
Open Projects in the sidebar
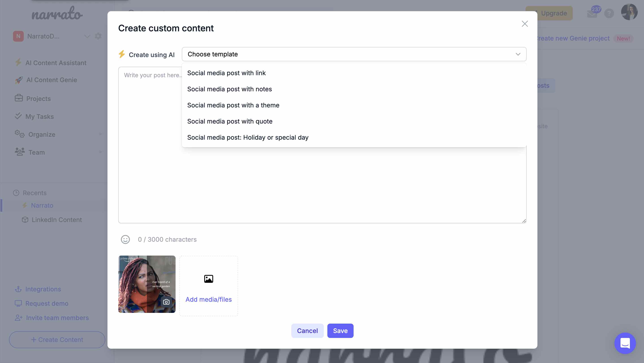tap(39, 98)
